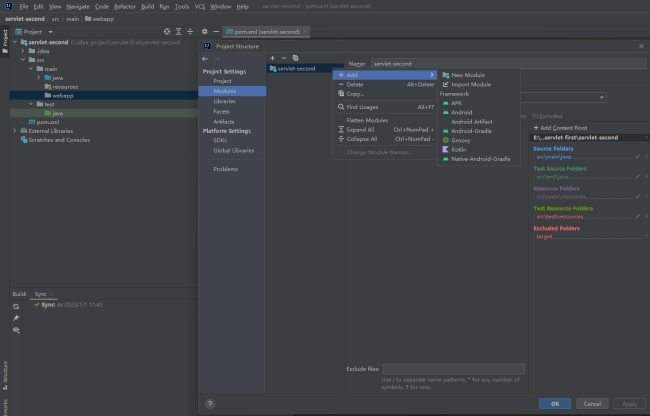Viewport: 650px width, 416px height.
Task: Collapse the src folder in project tree
Action: click(x=23, y=59)
